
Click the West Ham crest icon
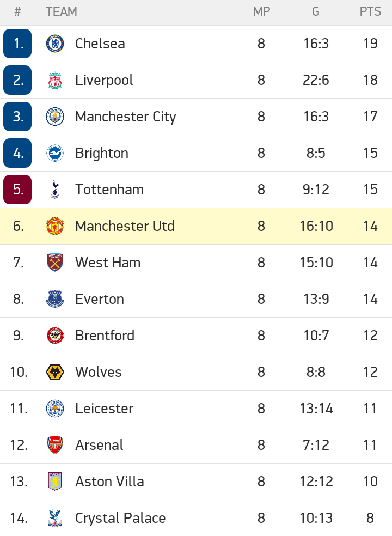(55, 263)
